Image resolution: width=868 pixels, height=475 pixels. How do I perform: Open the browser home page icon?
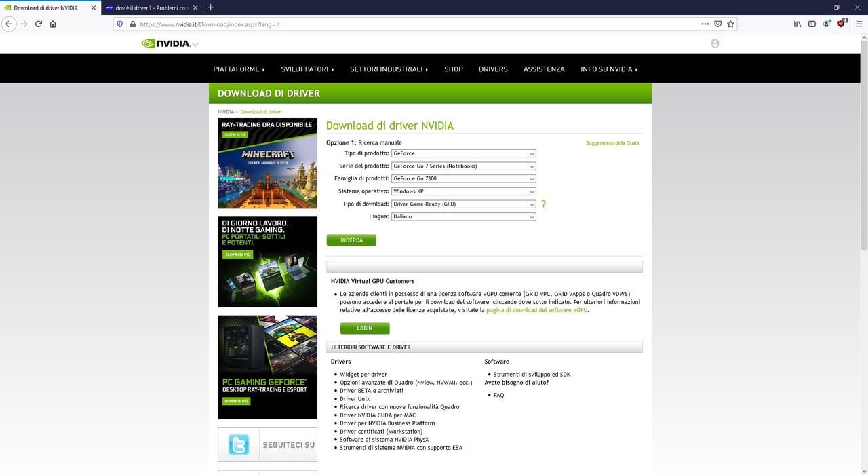tap(53, 24)
